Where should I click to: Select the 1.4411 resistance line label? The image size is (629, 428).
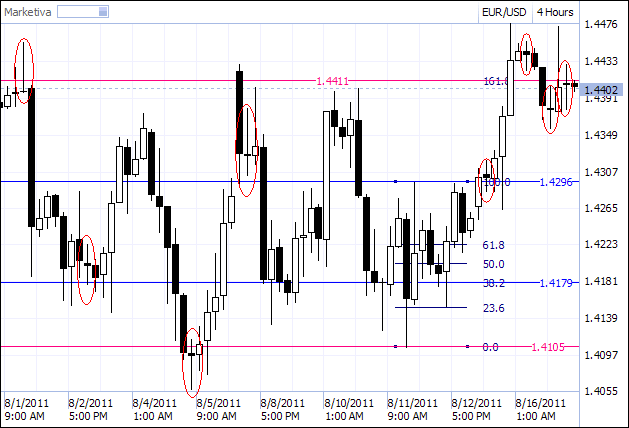[333, 81]
